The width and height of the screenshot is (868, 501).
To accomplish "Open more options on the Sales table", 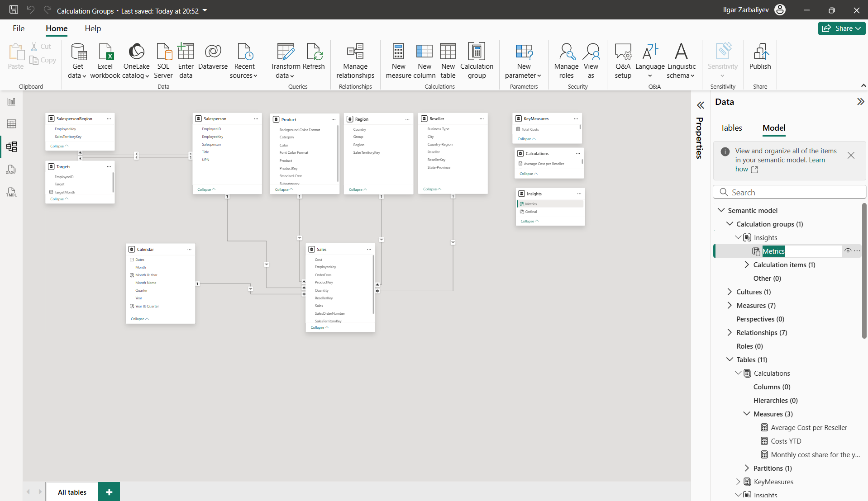I will point(369,250).
